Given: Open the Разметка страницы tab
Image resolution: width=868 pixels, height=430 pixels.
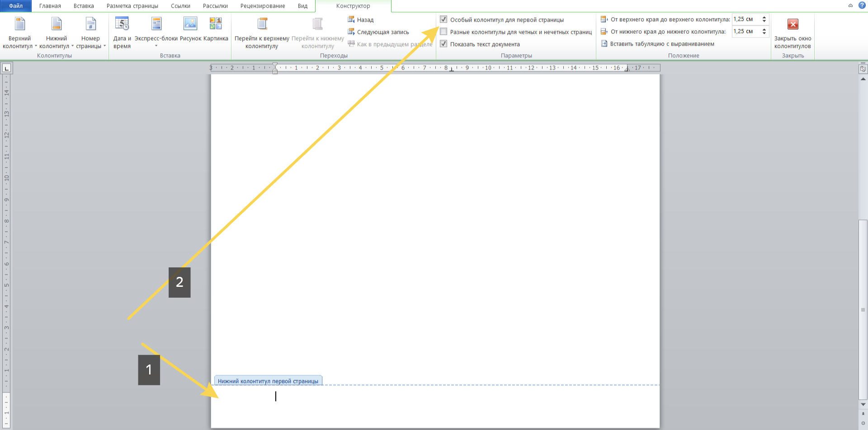Looking at the screenshot, I should pos(132,6).
